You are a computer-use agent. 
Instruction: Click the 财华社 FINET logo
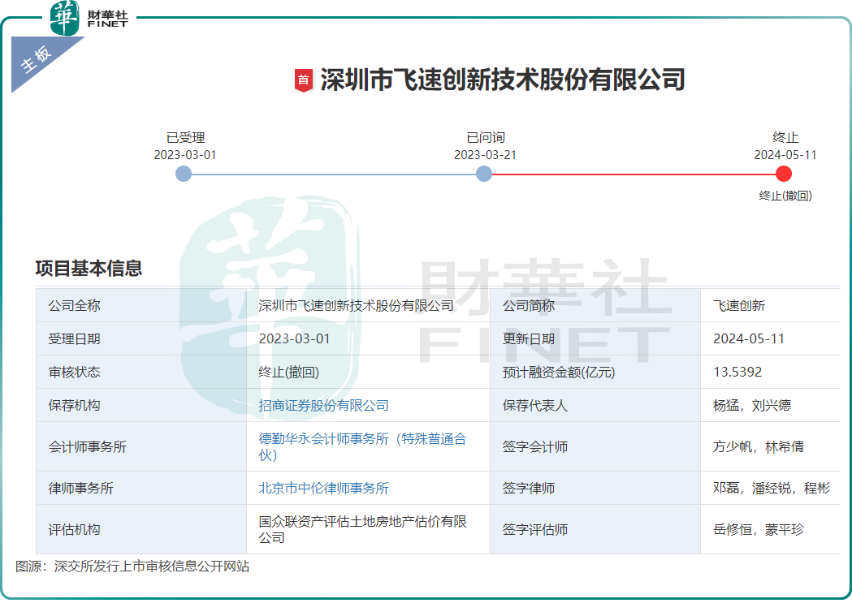coord(89,19)
